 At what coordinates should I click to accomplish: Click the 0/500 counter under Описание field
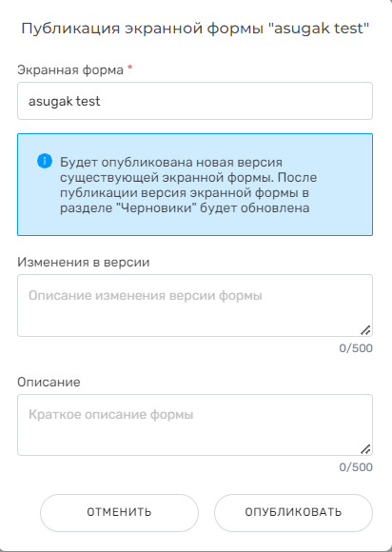tap(356, 467)
